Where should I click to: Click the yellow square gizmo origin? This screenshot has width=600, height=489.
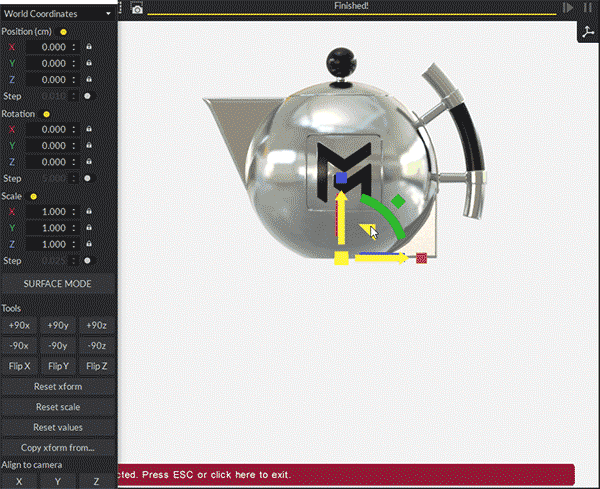(x=341, y=258)
